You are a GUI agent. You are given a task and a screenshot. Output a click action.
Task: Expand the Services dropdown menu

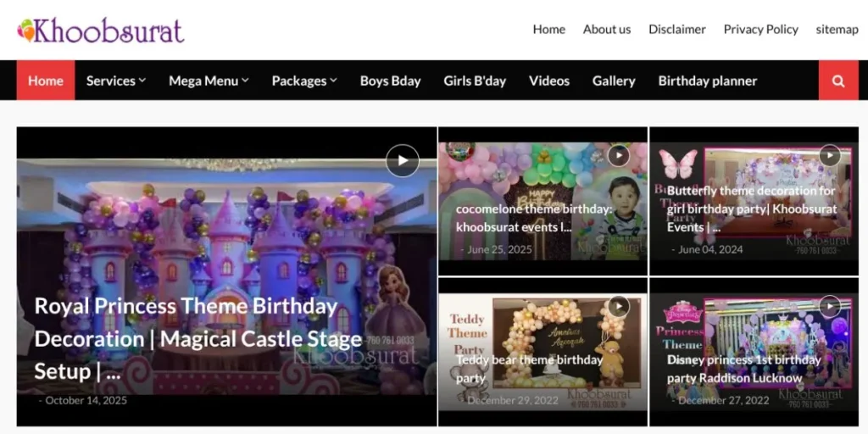[116, 81]
